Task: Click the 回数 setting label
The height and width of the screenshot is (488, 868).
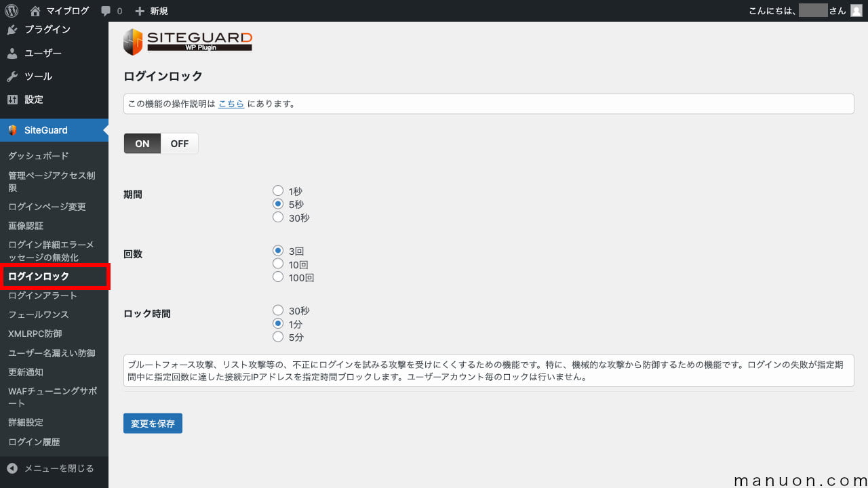Action: [133, 254]
